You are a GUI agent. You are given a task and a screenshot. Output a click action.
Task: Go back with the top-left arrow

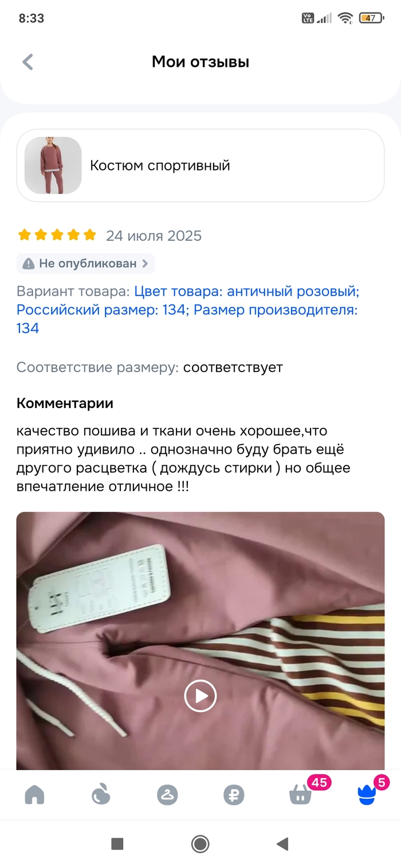pyautogui.click(x=27, y=62)
